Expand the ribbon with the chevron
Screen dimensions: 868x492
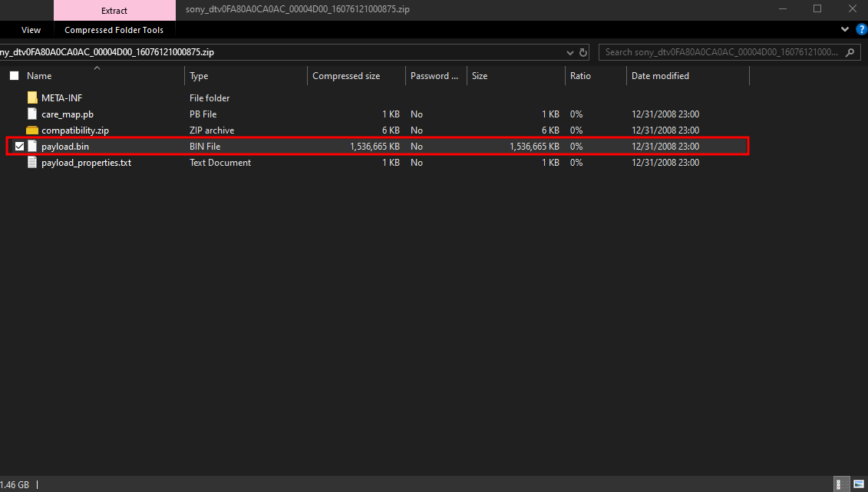[845, 29]
